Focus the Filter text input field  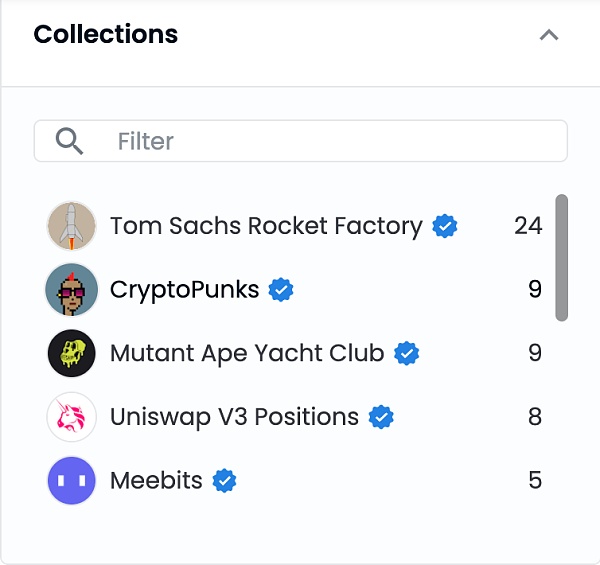(x=330, y=142)
